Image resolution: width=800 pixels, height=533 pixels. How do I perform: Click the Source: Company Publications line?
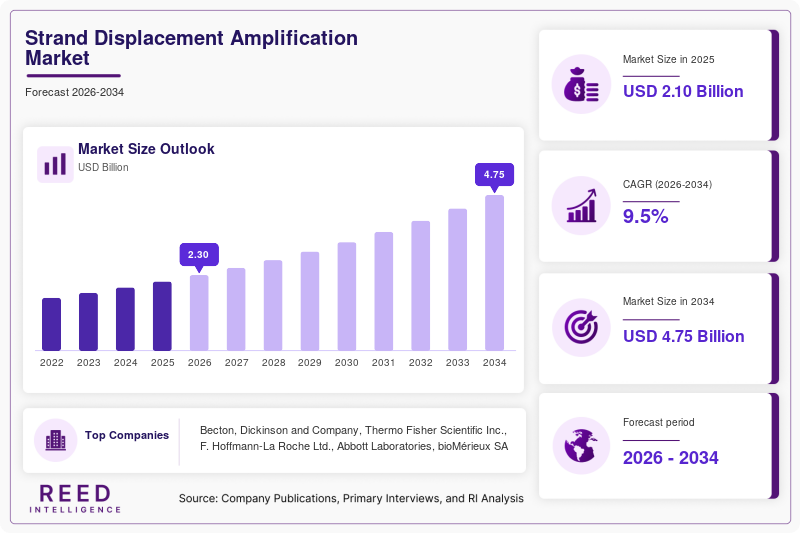tap(351, 498)
